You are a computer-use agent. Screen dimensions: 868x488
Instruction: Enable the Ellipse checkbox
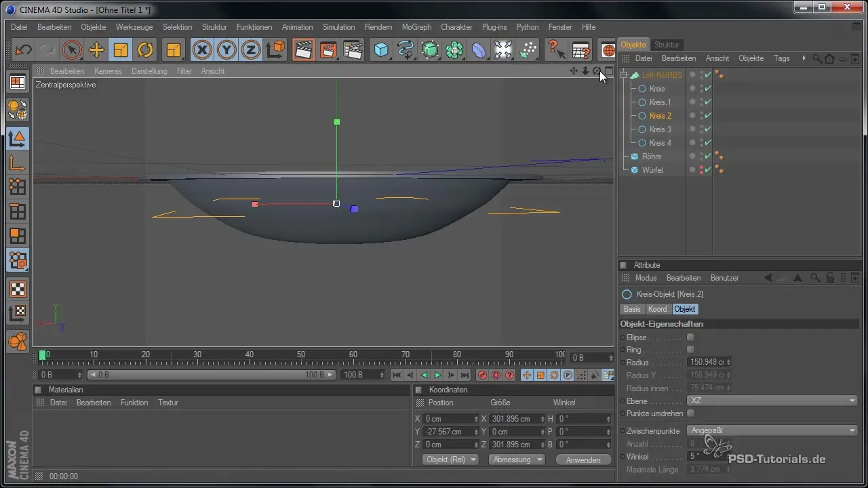click(x=690, y=337)
